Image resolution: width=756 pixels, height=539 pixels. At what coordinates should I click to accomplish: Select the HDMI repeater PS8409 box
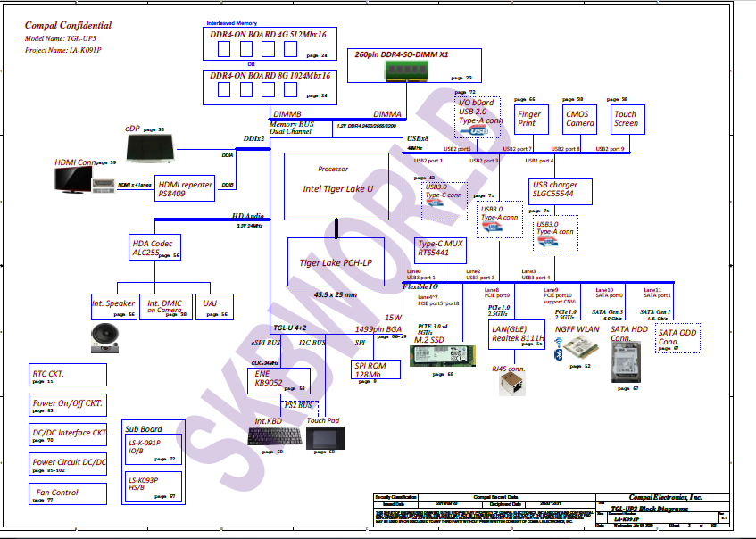pyautogui.click(x=185, y=188)
